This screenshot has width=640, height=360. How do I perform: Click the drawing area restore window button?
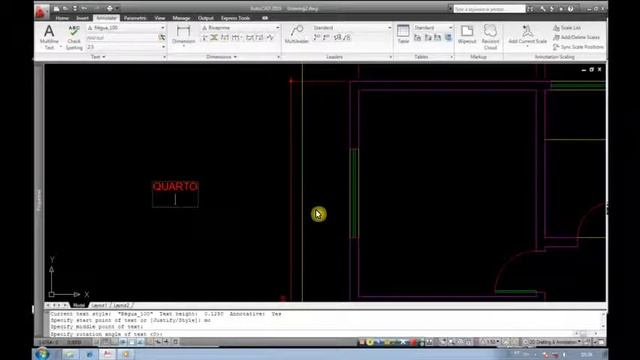click(591, 70)
